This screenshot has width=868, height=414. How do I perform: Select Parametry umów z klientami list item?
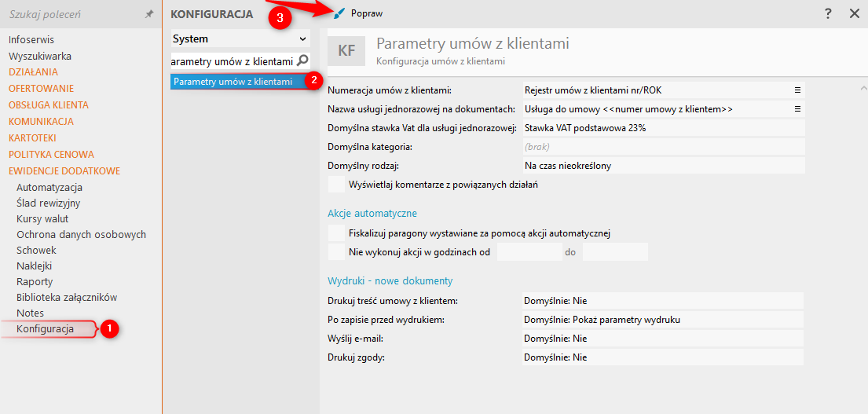coord(233,82)
